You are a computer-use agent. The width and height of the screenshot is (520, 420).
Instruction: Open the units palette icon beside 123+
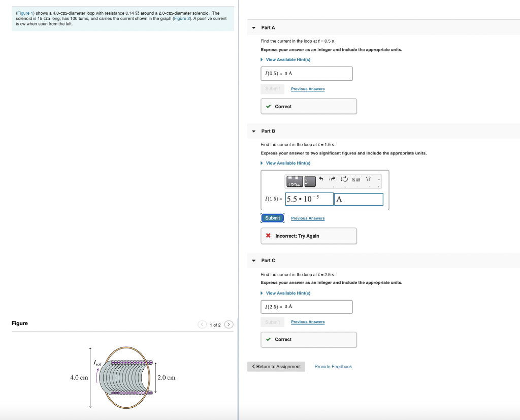(x=310, y=180)
